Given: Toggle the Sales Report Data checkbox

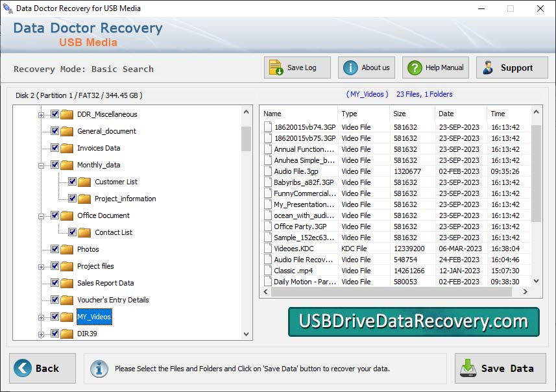Looking at the screenshot, I should click(x=54, y=283).
